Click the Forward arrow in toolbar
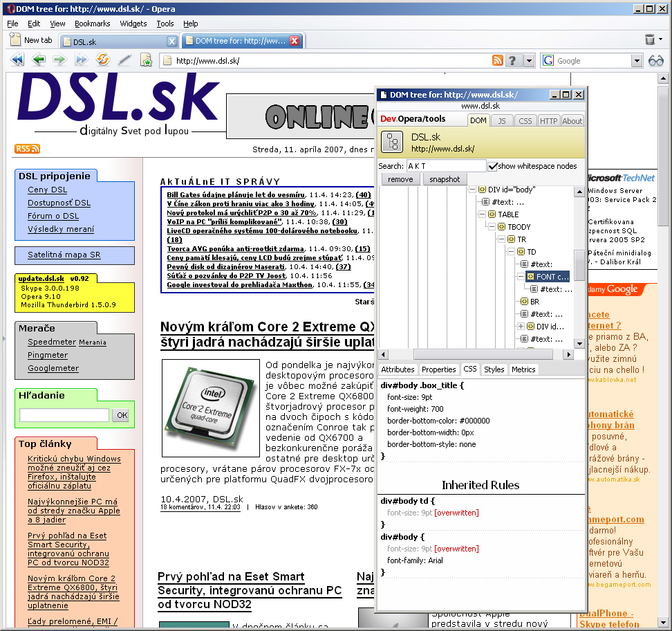672x631 pixels. point(59,60)
